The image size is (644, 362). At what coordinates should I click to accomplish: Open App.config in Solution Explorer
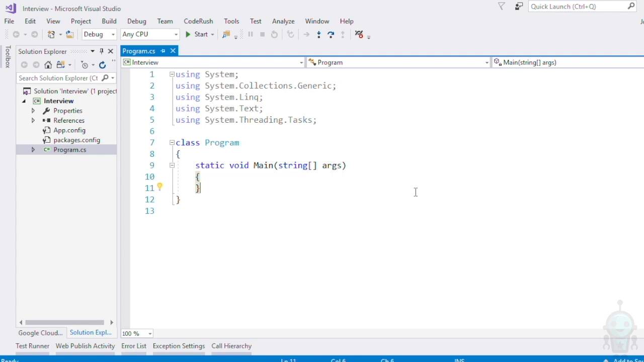tap(69, 130)
